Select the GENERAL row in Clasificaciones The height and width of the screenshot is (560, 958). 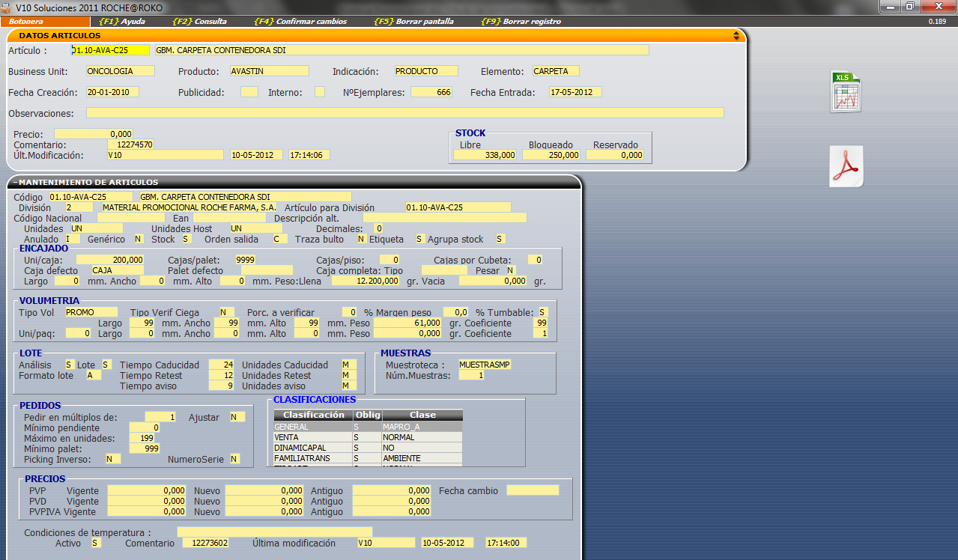(x=313, y=427)
